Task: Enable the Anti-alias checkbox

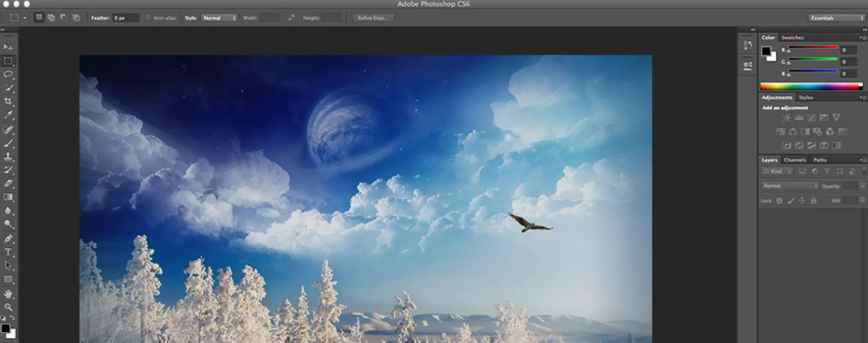Action: point(148,18)
